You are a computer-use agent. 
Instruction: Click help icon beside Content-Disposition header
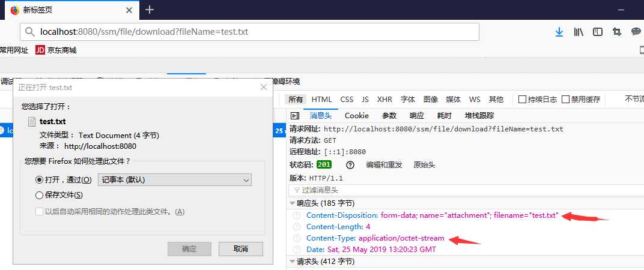point(297,215)
